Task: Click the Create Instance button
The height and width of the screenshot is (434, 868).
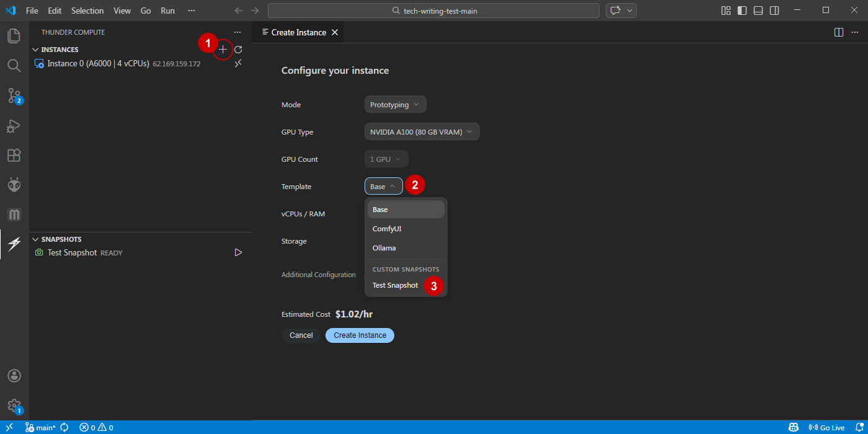Action: 360,335
